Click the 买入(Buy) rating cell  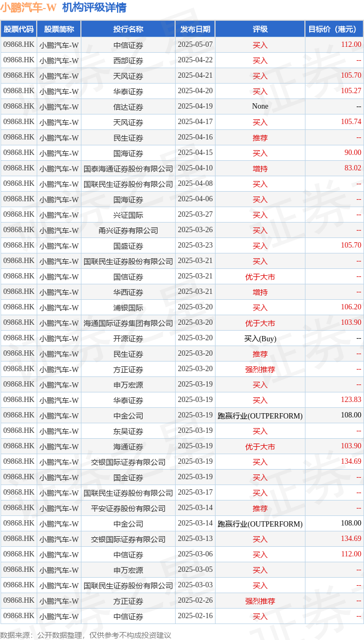tap(260, 339)
